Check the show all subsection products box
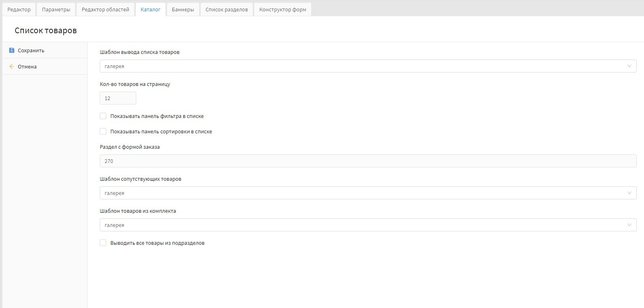Screen dimensions: 644x308 (103, 243)
